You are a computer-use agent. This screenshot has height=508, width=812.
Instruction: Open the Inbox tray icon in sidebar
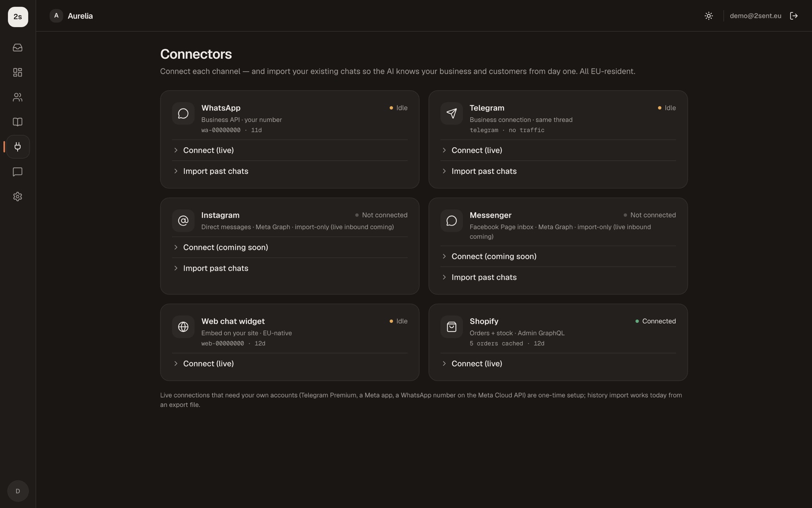pyautogui.click(x=18, y=48)
